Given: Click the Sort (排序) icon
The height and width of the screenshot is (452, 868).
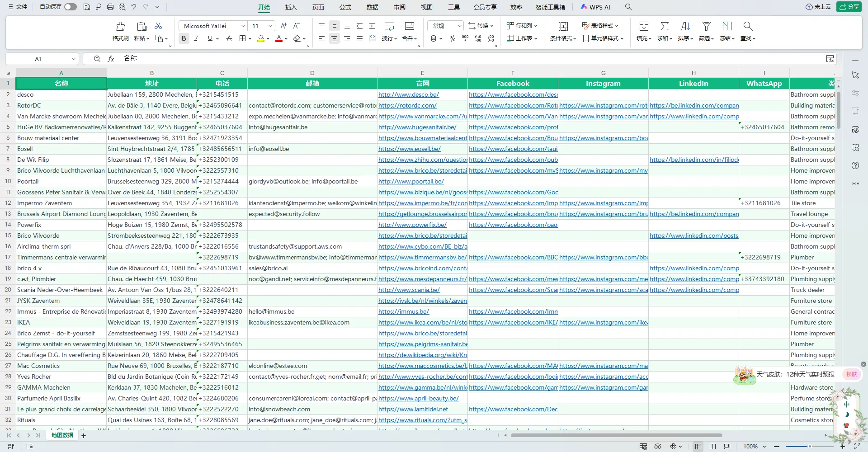Looking at the screenshot, I should point(685,26).
